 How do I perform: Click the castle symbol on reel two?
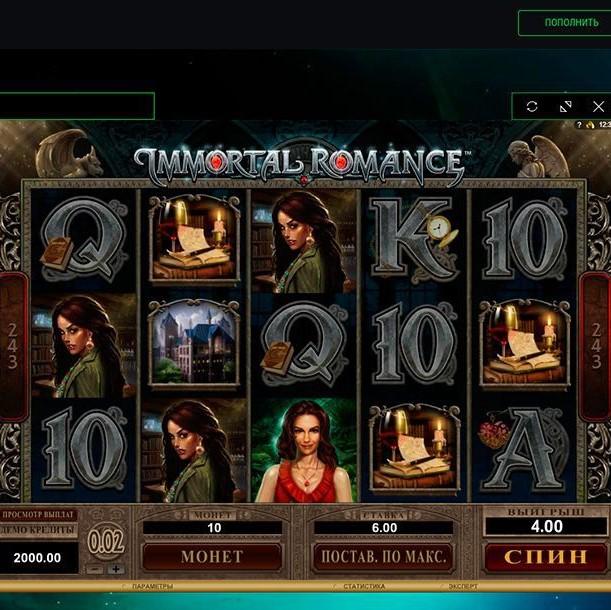(194, 345)
